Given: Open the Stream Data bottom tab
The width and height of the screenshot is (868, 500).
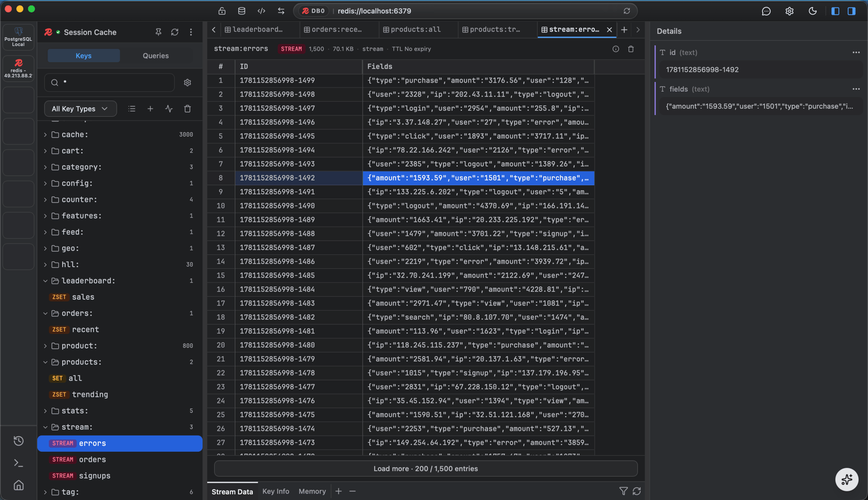Looking at the screenshot, I should pos(232,491).
